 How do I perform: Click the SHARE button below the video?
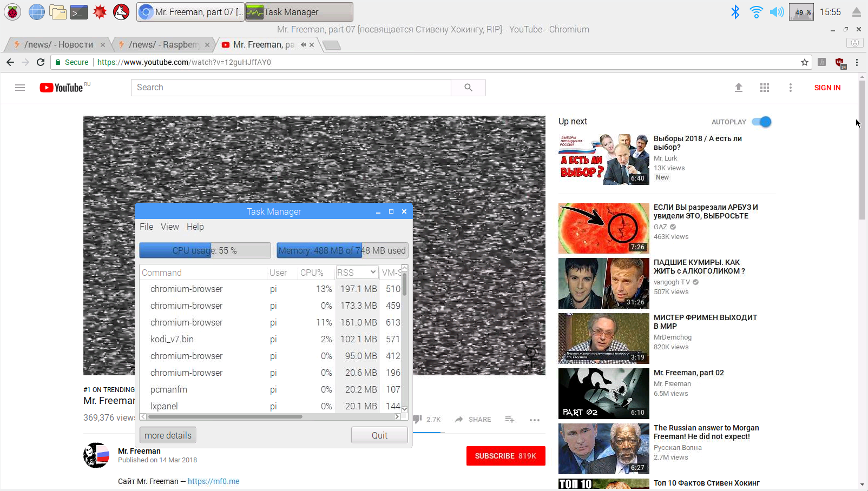point(473,419)
